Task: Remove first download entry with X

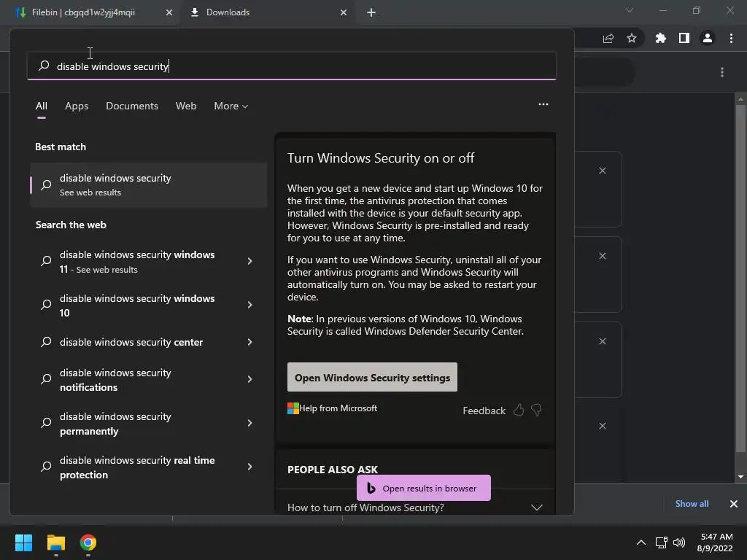Action: pyautogui.click(x=602, y=171)
